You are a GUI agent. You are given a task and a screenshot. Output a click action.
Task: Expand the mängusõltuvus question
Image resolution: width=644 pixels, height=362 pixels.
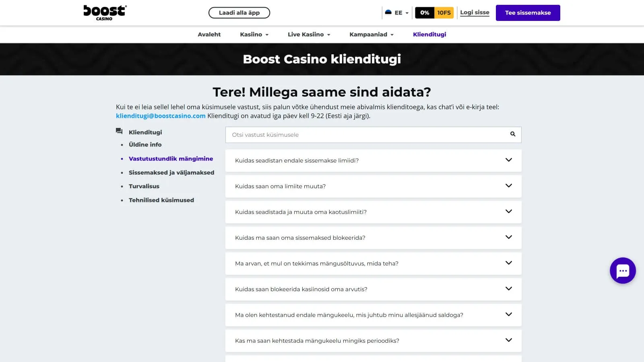coord(373,263)
